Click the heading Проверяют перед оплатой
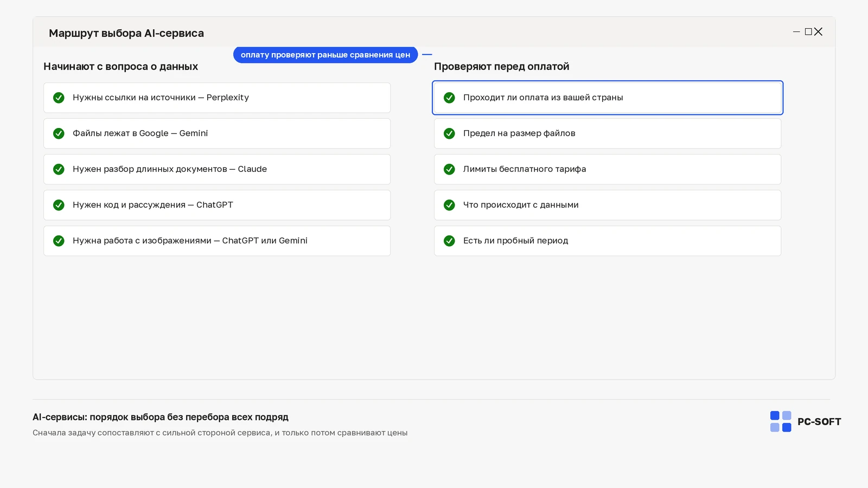This screenshot has height=488, width=868. [501, 67]
